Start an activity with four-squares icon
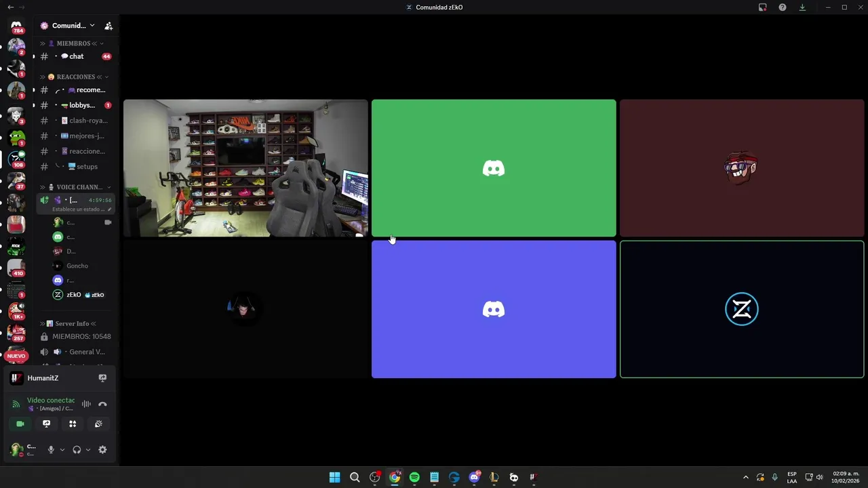 click(x=73, y=424)
